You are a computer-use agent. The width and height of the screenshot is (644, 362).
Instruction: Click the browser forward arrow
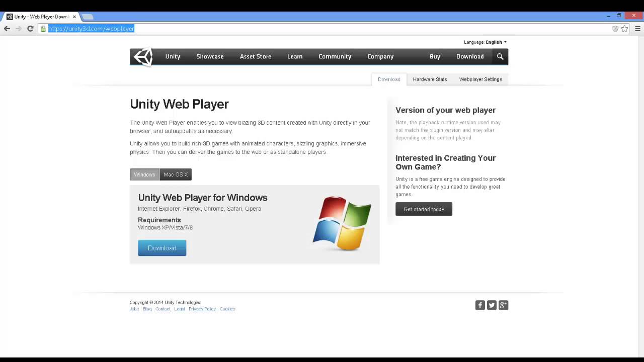click(19, 29)
